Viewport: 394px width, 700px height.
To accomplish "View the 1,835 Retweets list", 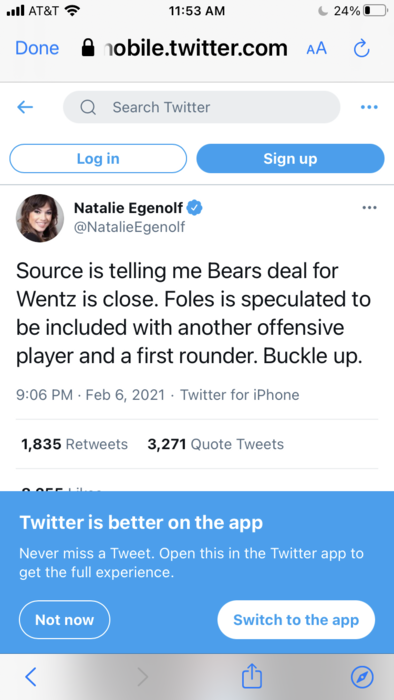I will tap(75, 444).
